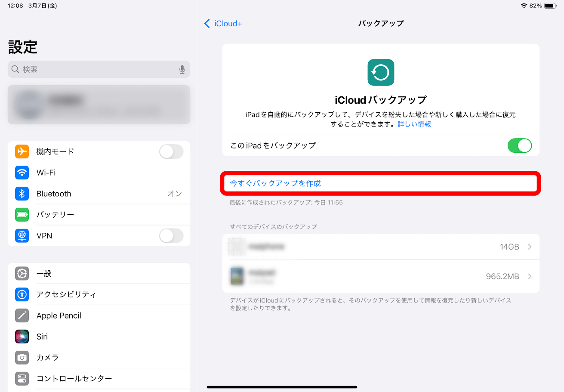
Task: Open the 詳しい情報 link
Action: [x=414, y=124]
